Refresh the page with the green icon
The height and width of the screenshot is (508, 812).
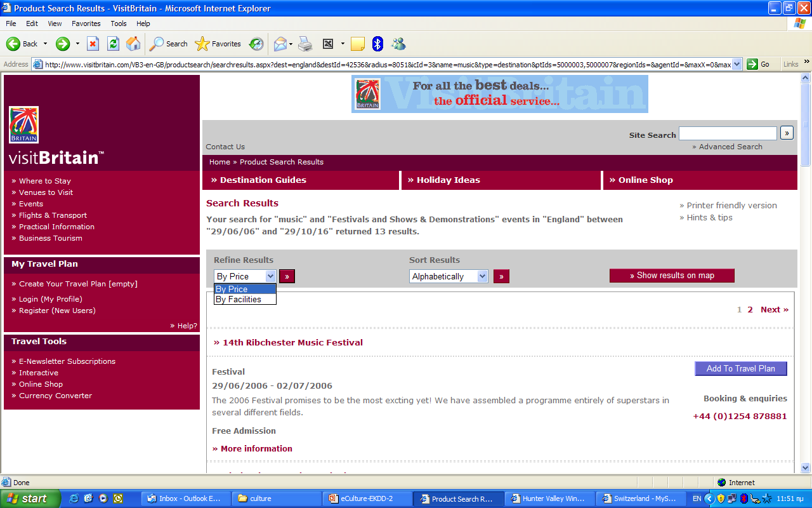tap(113, 44)
